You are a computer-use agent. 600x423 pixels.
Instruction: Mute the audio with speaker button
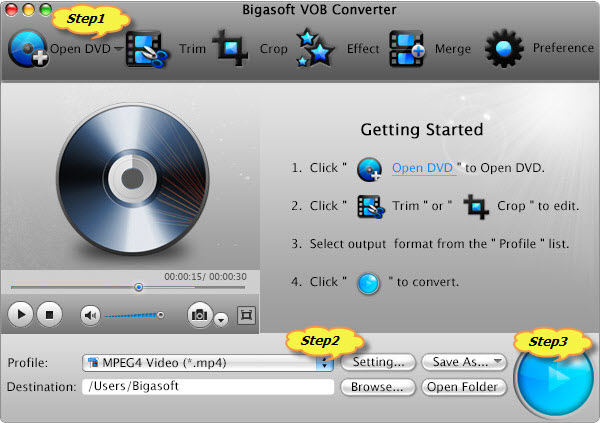[90, 315]
